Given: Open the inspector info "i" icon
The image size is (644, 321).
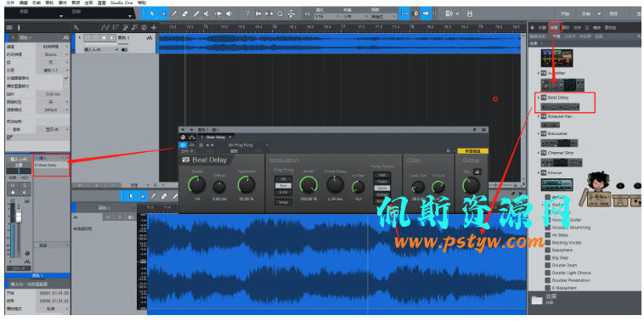Looking at the screenshot, I should (x=19, y=27).
